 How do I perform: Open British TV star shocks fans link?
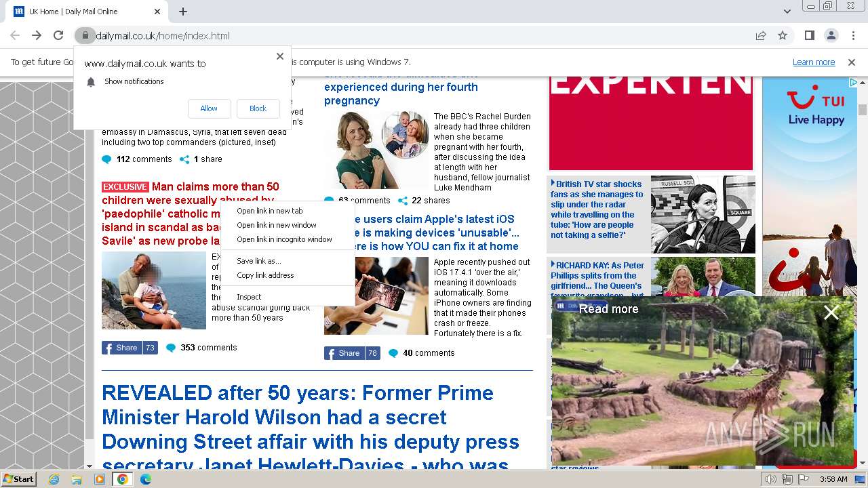597,209
